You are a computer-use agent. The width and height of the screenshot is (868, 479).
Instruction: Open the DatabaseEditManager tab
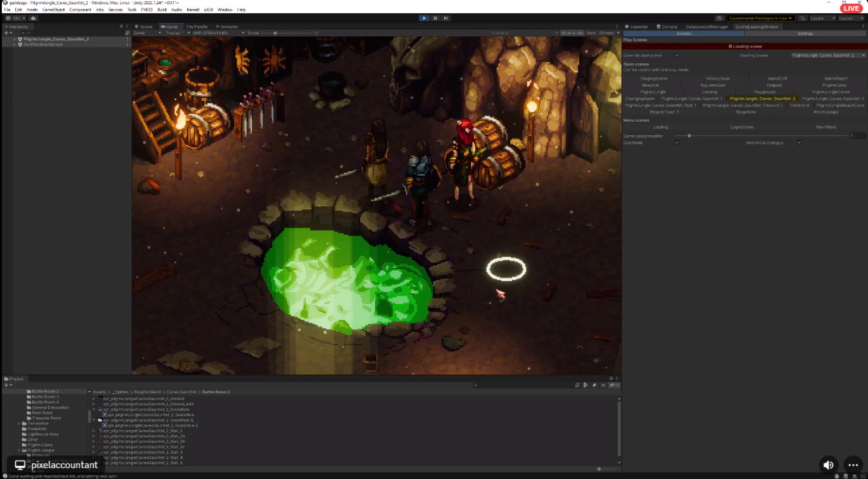706,27
